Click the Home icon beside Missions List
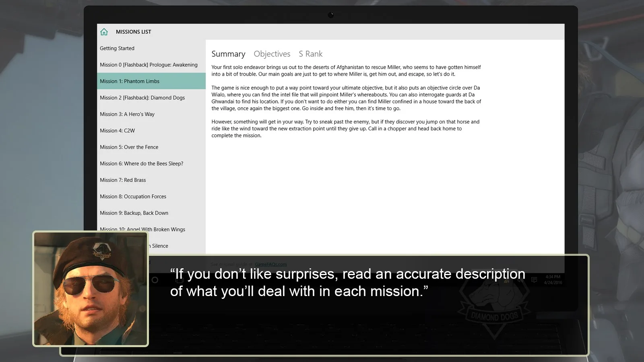 click(x=104, y=32)
